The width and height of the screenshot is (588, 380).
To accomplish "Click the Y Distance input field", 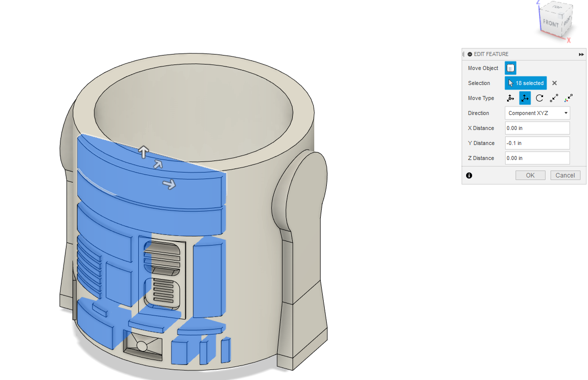I will (538, 143).
